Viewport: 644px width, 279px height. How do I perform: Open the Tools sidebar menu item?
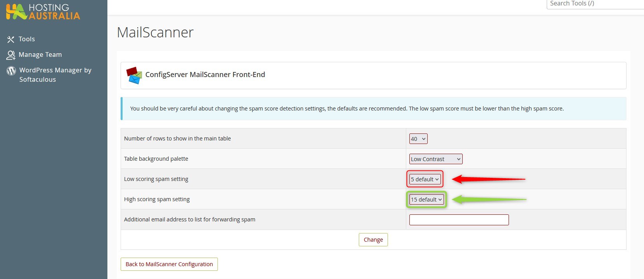point(26,39)
